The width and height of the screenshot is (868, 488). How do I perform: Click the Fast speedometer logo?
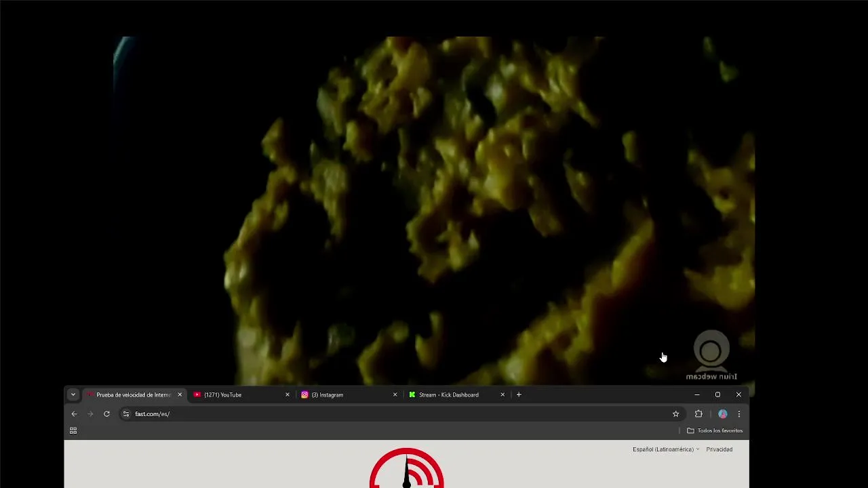(x=407, y=468)
